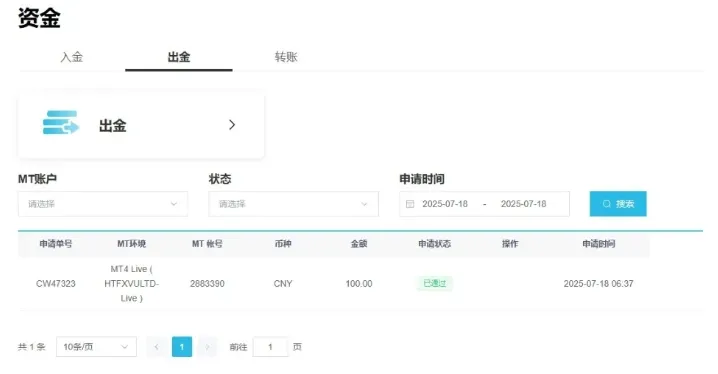
Task: Focus the 前往 page number input
Action: coord(270,347)
